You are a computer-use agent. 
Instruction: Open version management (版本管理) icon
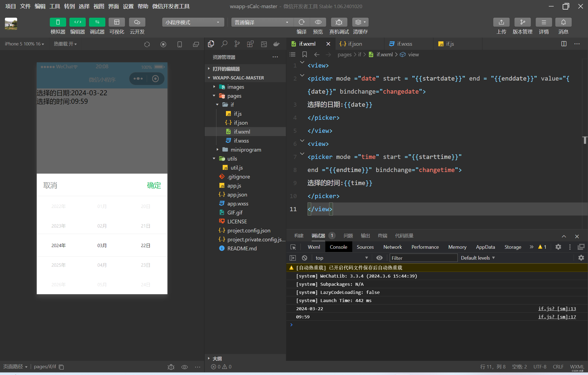tap(522, 22)
